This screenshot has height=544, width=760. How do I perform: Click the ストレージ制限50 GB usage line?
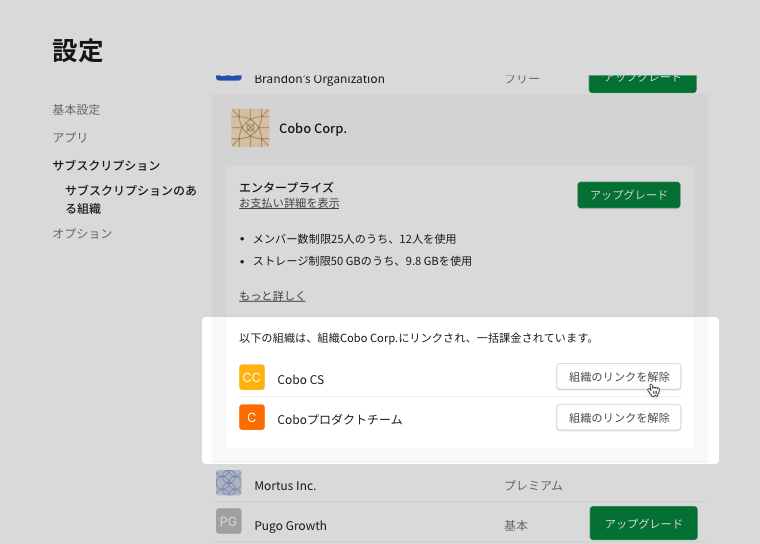(x=362, y=261)
